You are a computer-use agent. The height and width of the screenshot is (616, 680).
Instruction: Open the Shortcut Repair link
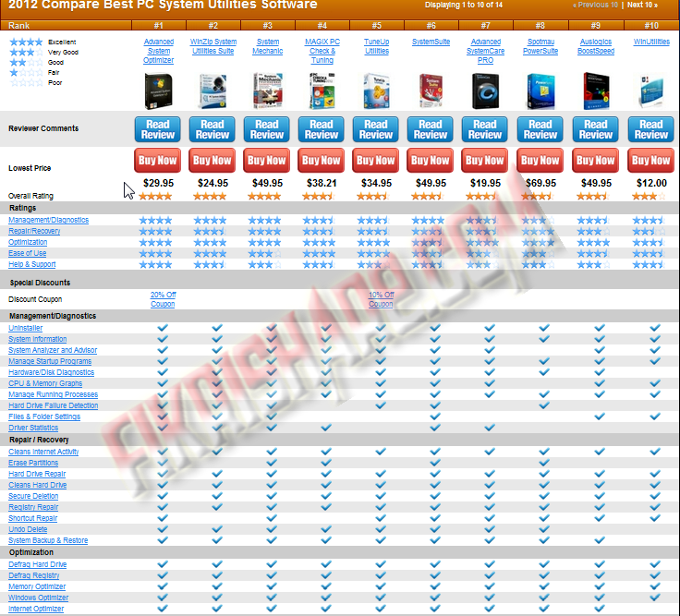pyautogui.click(x=33, y=518)
